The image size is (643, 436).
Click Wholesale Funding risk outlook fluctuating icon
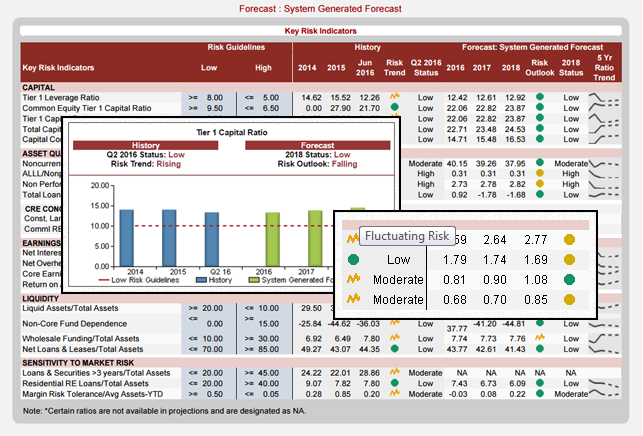click(x=540, y=337)
